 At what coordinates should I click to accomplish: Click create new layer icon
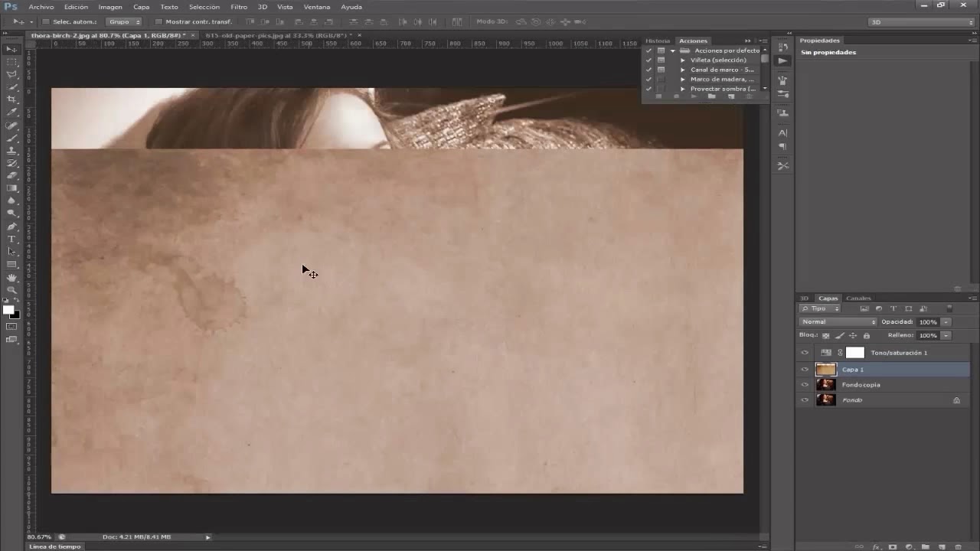[942, 547]
